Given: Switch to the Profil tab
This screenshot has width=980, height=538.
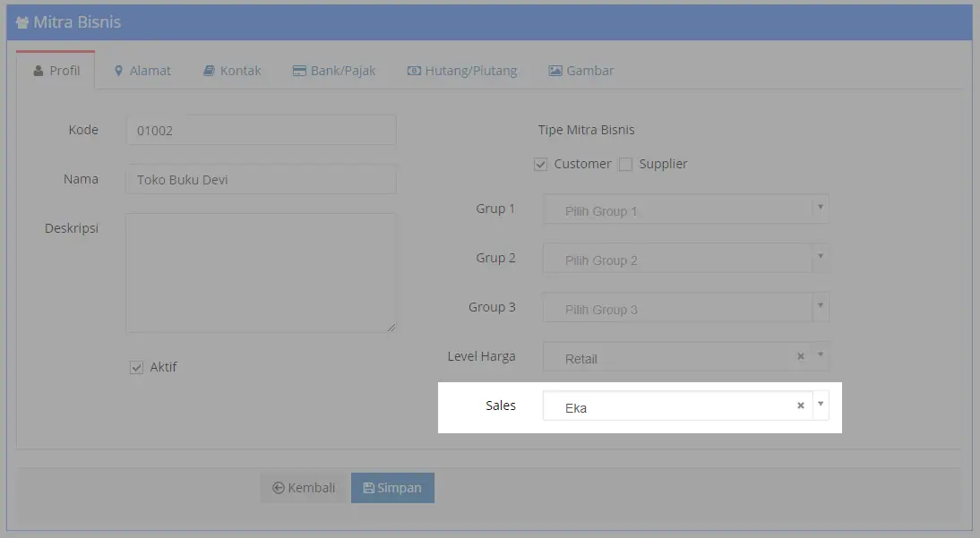Looking at the screenshot, I should pyautogui.click(x=56, y=71).
